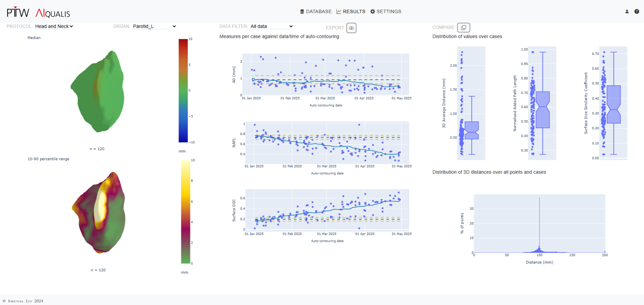
Task: Open the Organ Parotid_L dropdown
Action: coord(154,27)
